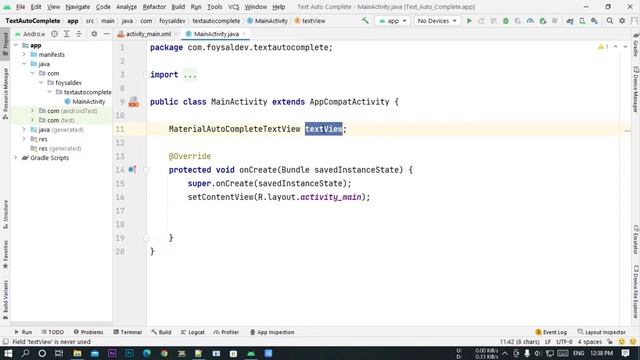Open the Profiler tool window
Viewport: 640px width, 360px height.
pos(226,332)
